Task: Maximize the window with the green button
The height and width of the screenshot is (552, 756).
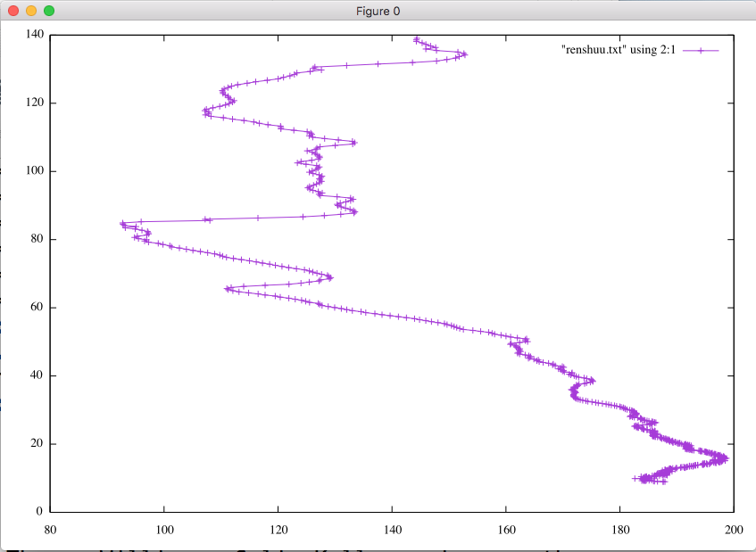Action: coord(48,11)
